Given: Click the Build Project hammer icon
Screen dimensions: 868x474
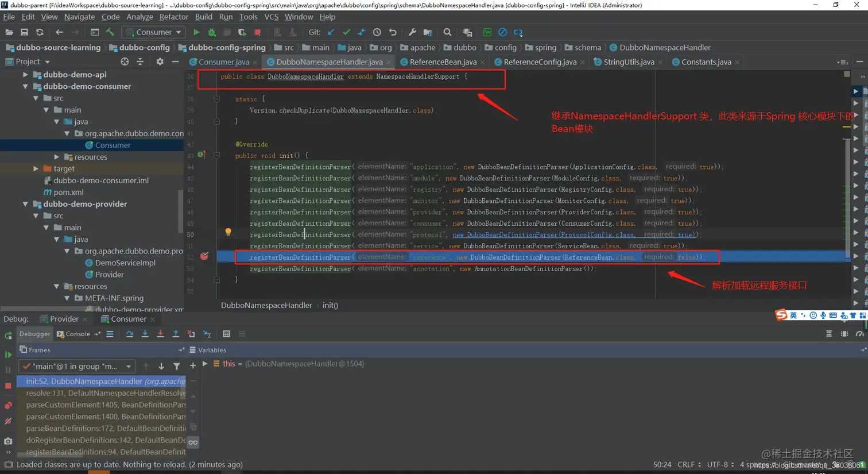Looking at the screenshot, I should point(110,32).
